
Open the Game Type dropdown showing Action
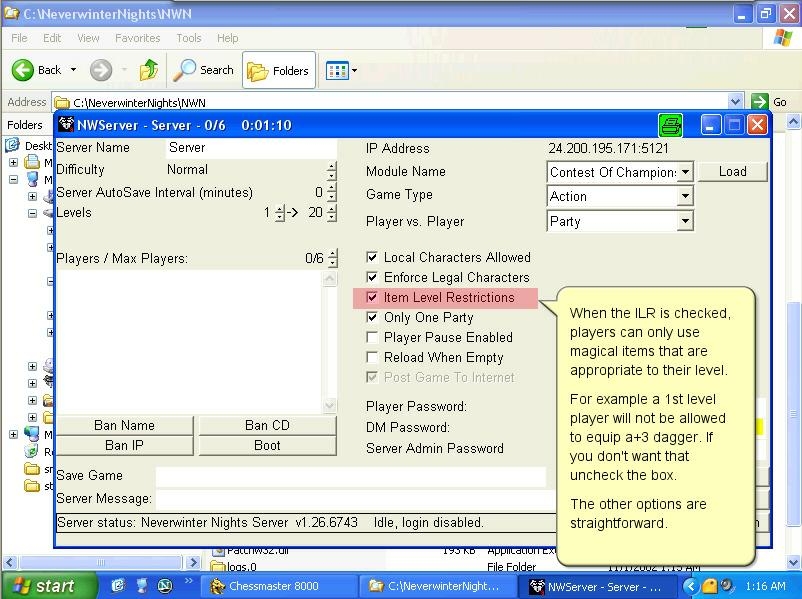coord(685,196)
